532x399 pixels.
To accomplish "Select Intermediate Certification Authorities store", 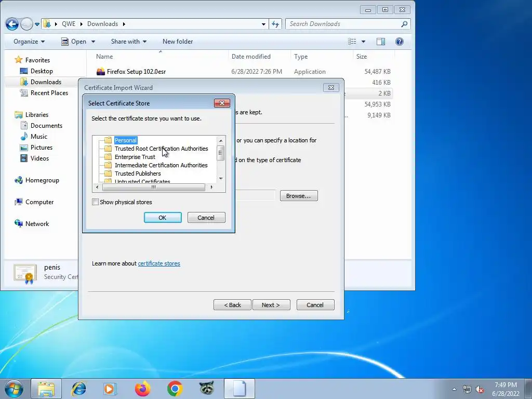I will click(161, 165).
